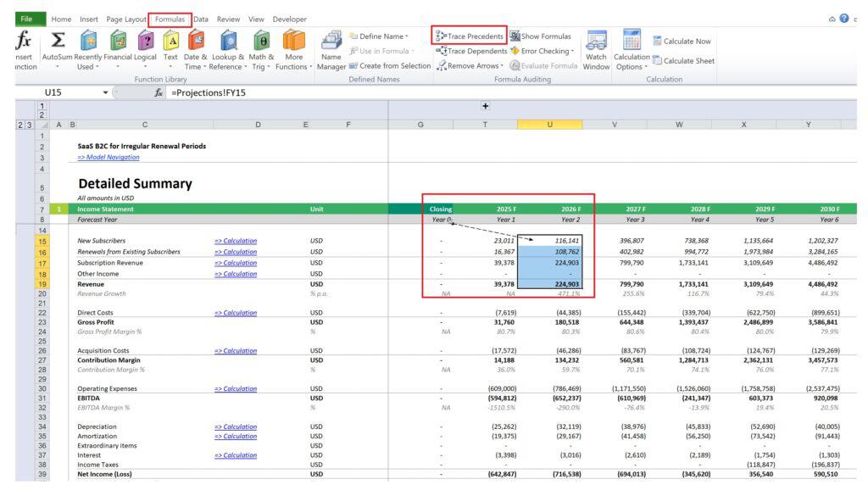Click Trace Dependents
Screen dimensions: 868x496
click(471, 51)
